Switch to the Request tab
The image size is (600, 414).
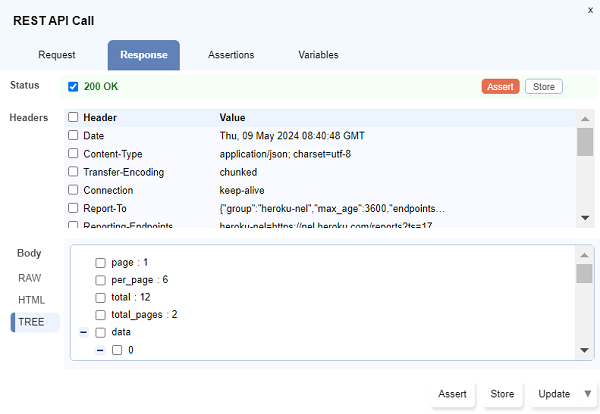click(57, 55)
